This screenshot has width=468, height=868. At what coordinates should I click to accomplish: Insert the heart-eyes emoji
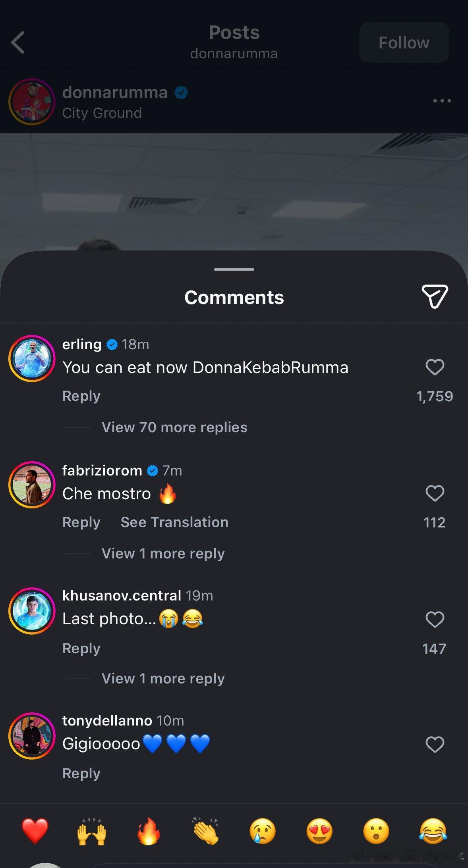[x=319, y=831]
